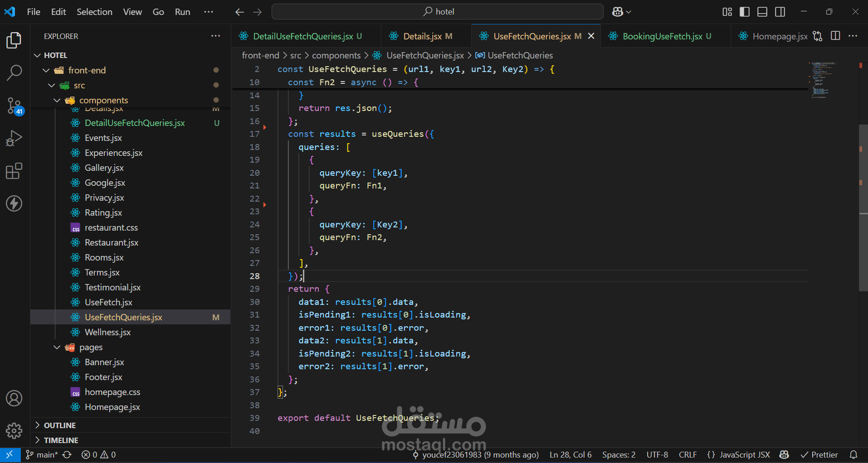868x463 pixels.
Task: Open the Go menu
Action: coord(158,12)
